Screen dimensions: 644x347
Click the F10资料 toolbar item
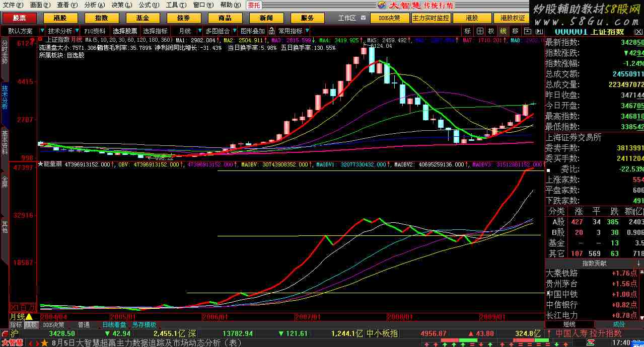click(x=95, y=31)
